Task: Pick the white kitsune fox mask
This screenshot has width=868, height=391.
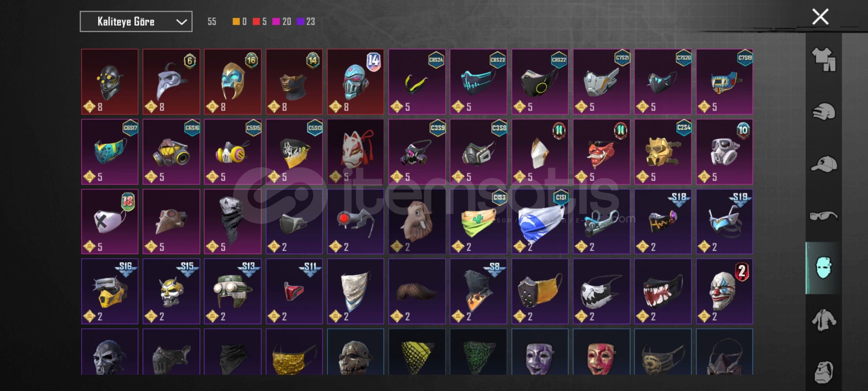Action: [356, 152]
